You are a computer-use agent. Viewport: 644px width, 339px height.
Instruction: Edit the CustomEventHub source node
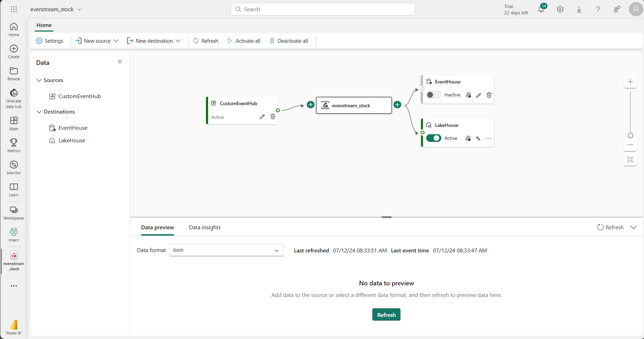(262, 117)
